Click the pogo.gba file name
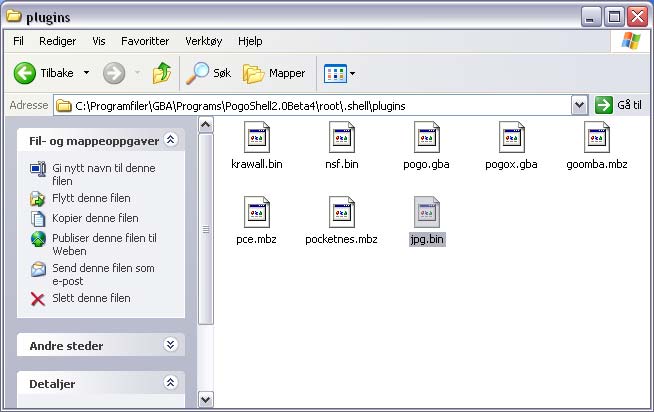Viewport: 654px width, 412px height. click(426, 164)
